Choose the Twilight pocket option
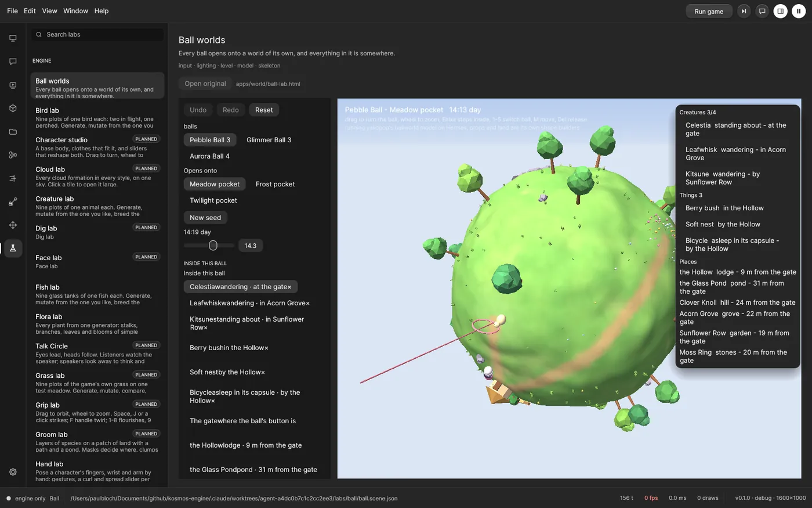This screenshot has width=812, height=508. (213, 200)
